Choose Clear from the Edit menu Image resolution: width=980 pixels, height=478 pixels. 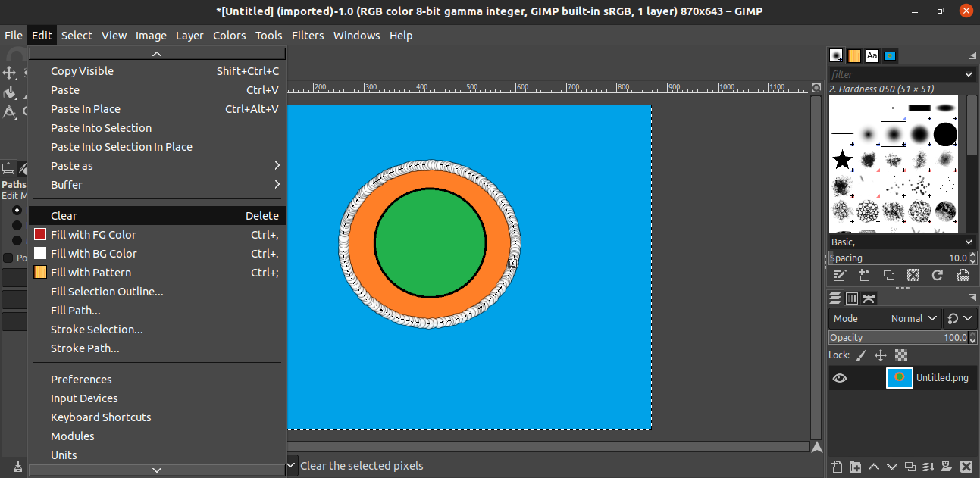[157, 216]
